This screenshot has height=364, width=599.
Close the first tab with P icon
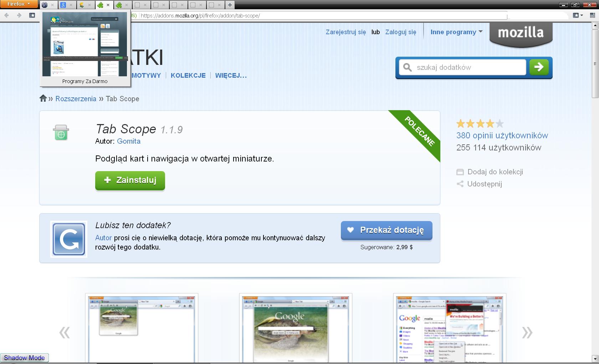(52, 5)
